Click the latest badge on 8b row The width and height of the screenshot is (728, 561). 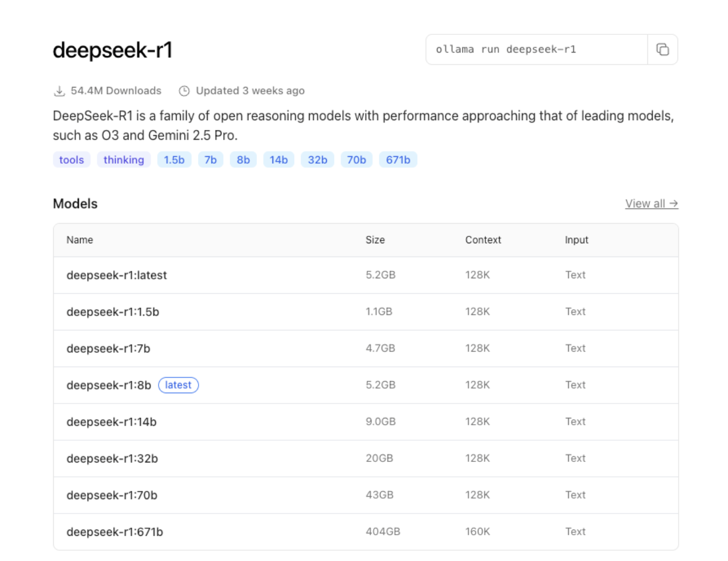coord(179,385)
